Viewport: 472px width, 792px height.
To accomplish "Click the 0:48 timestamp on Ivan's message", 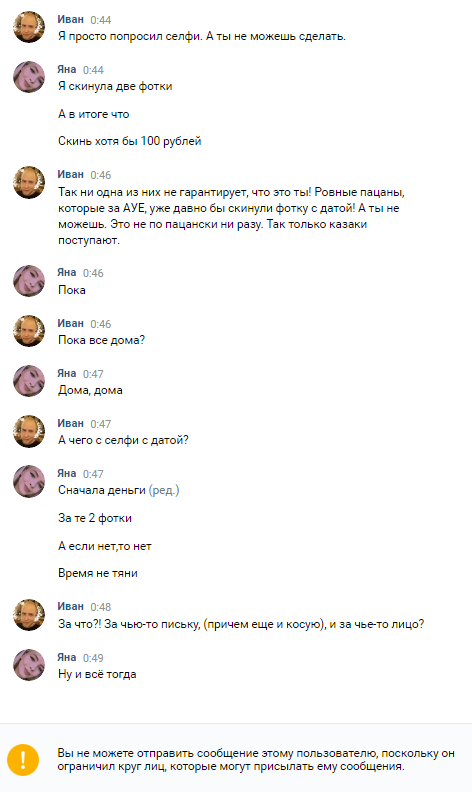I will [x=101, y=607].
